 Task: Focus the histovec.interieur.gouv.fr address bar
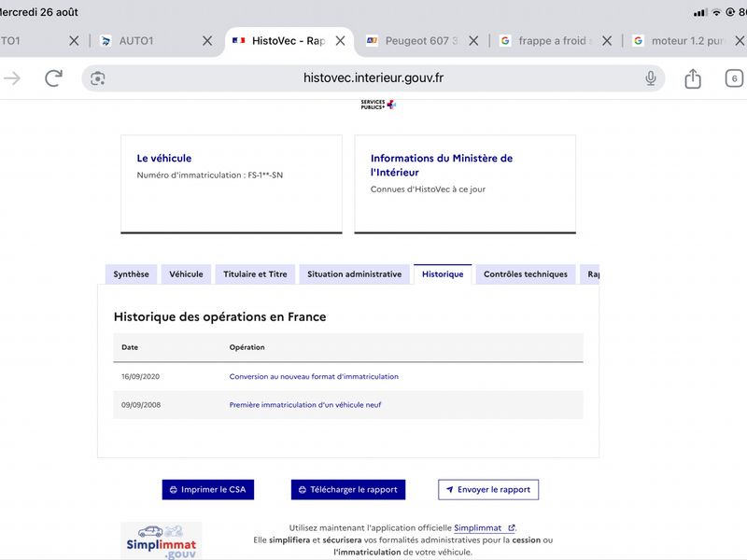point(373,78)
